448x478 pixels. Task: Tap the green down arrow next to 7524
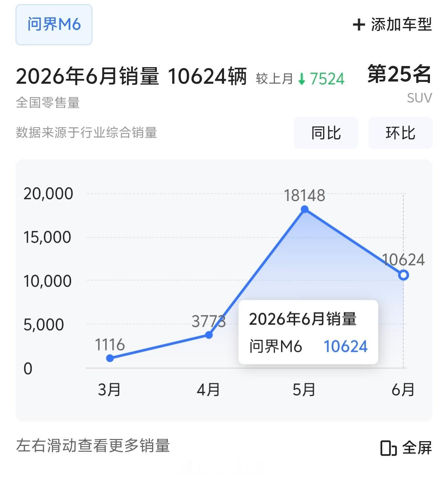(302, 79)
